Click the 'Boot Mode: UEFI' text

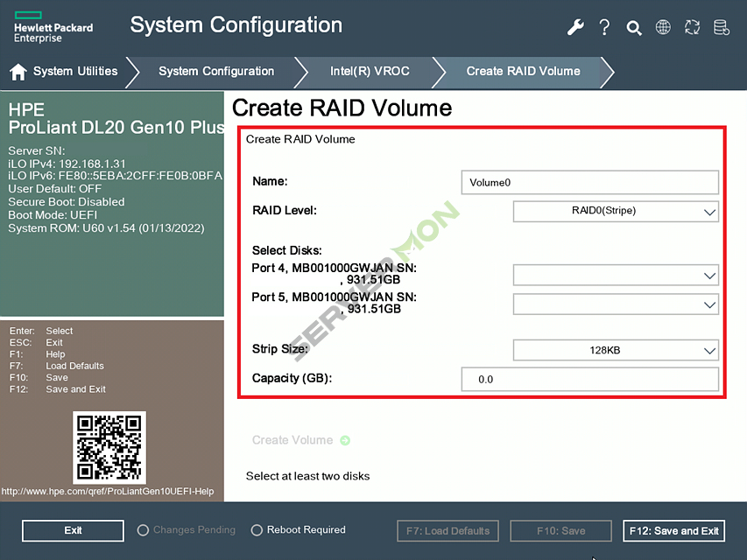pyautogui.click(x=53, y=214)
